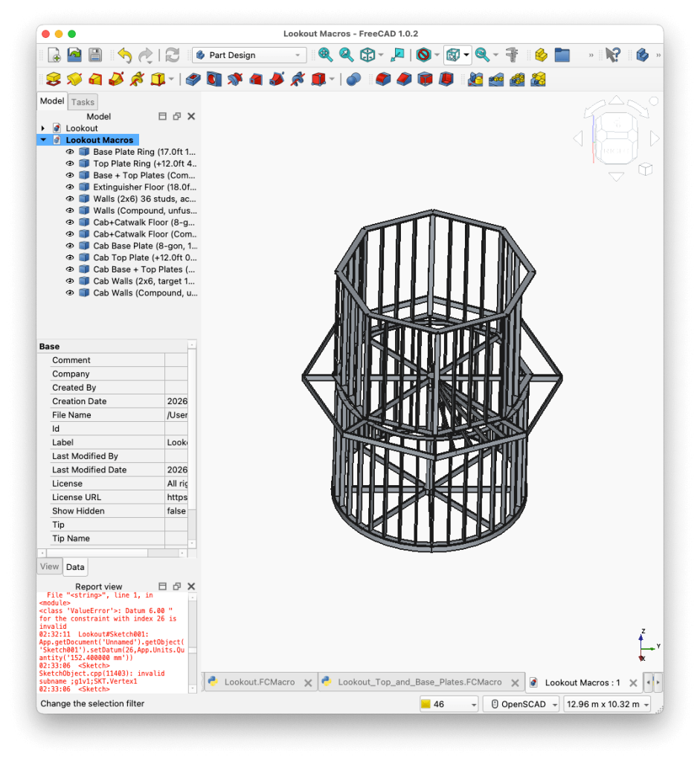The height and width of the screenshot is (762, 700).
Task: Click the Pad tool icon
Action: (53, 79)
